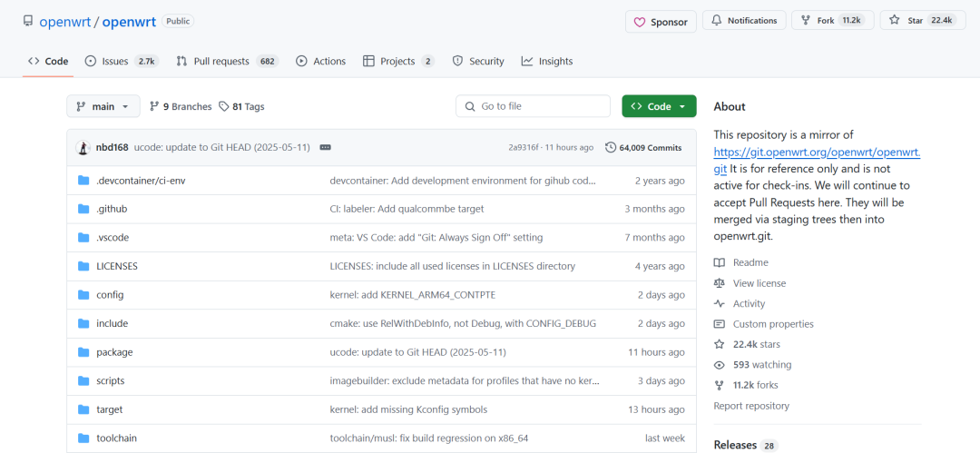980x453 pixels.
Task: Go to the Actions tab
Action: pyautogui.click(x=320, y=62)
